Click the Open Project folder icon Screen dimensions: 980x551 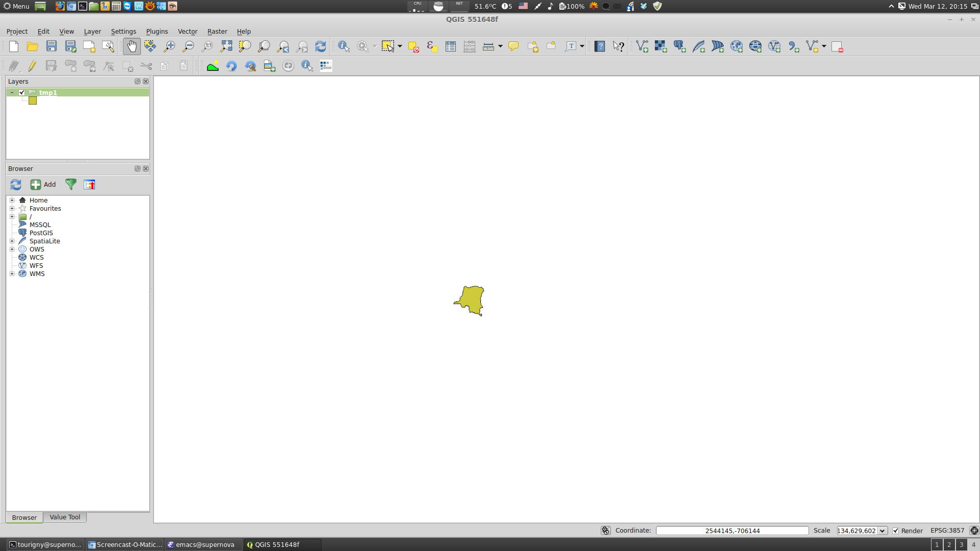[33, 46]
